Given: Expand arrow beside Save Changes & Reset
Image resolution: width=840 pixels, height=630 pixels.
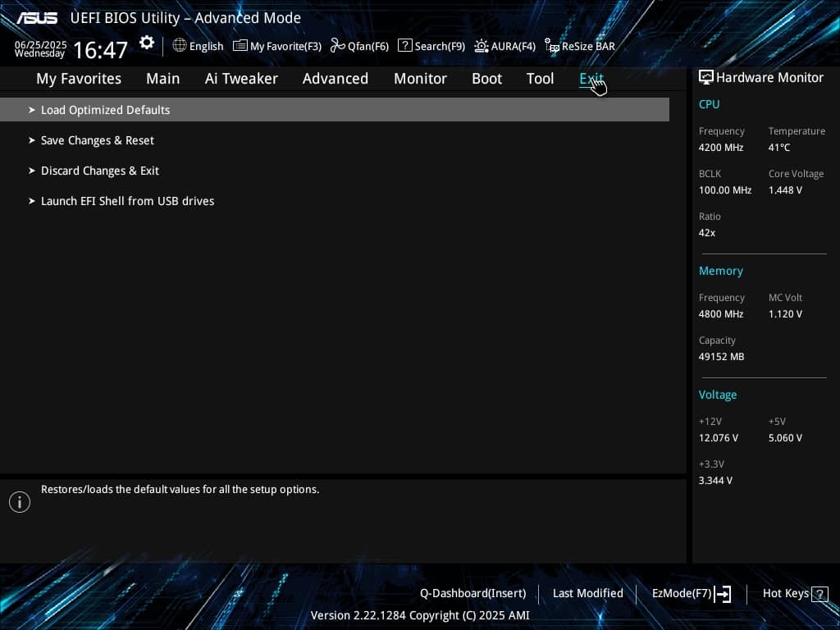Looking at the screenshot, I should (x=32, y=140).
